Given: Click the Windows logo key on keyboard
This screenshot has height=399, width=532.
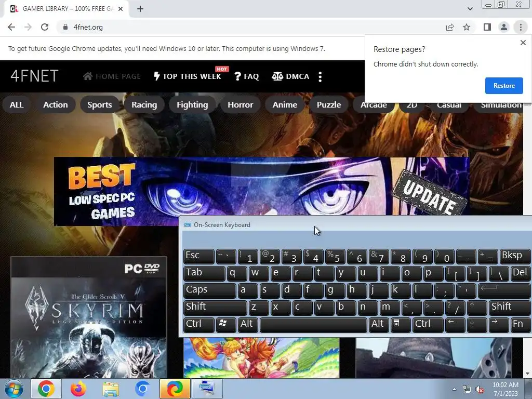Looking at the screenshot, I should [225, 324].
